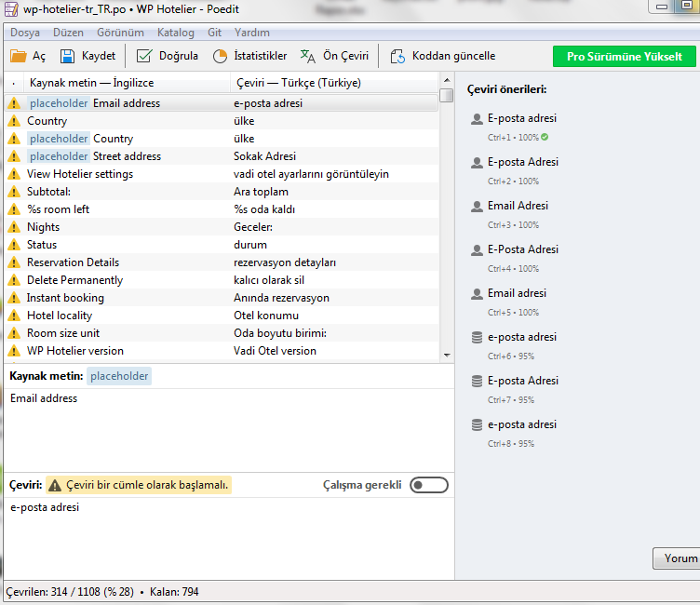700x605 pixels.
Task: Click placeholder tag next to Kaynak metin label
Action: point(119,376)
